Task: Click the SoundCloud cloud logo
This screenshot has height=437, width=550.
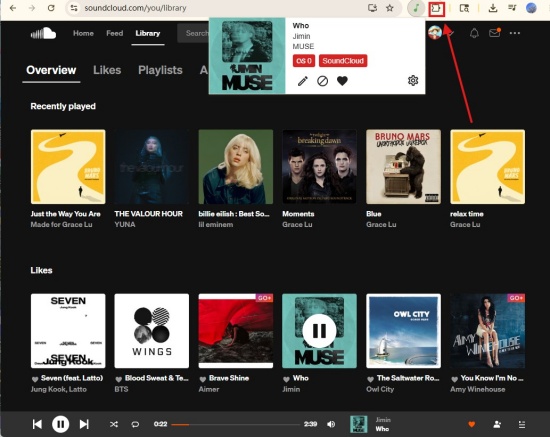Action: click(43, 33)
